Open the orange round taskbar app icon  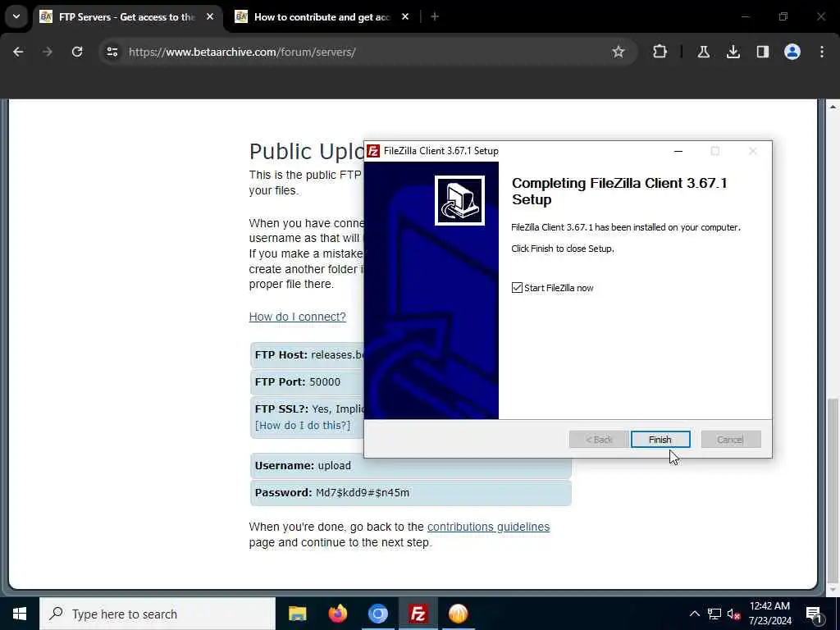pos(458,614)
